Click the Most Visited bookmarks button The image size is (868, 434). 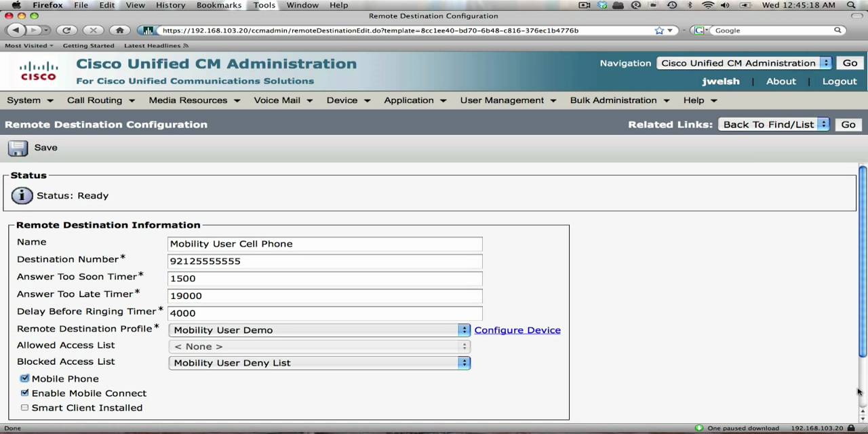29,45
